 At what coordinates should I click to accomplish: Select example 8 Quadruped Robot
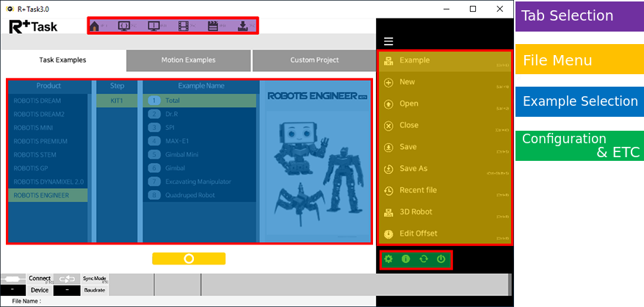(x=200, y=195)
